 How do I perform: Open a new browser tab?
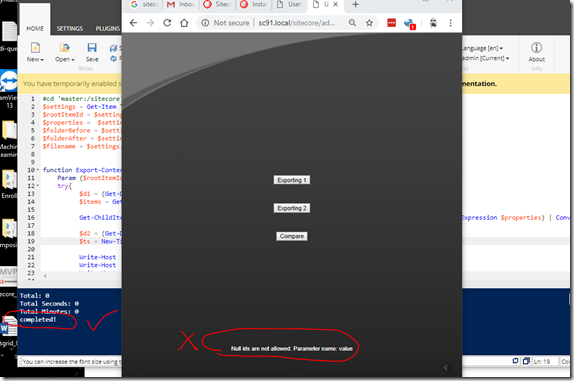click(x=355, y=4)
